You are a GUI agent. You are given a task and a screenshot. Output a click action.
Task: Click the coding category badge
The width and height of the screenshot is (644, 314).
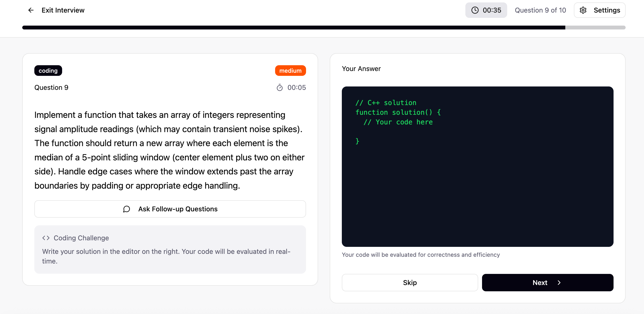[48, 71]
